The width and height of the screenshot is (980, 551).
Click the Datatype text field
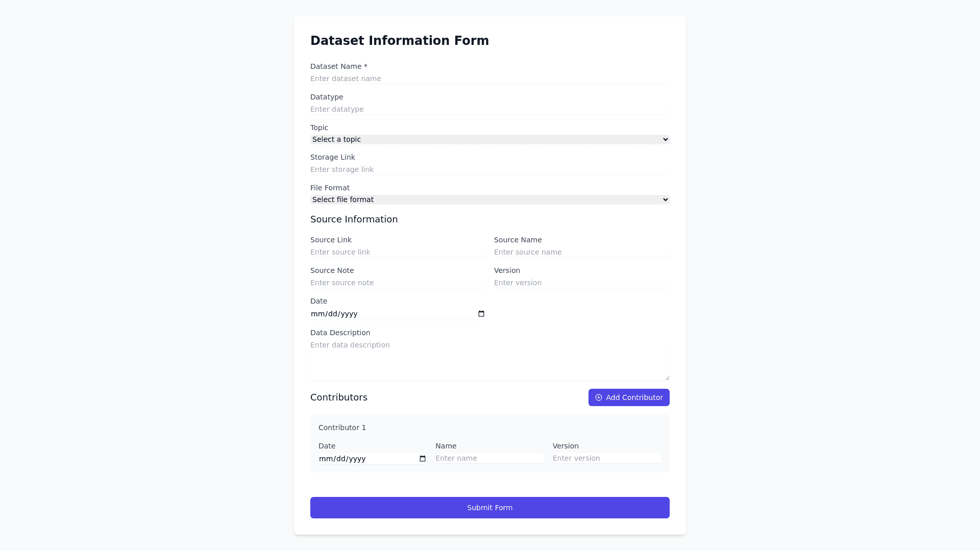tap(489, 109)
